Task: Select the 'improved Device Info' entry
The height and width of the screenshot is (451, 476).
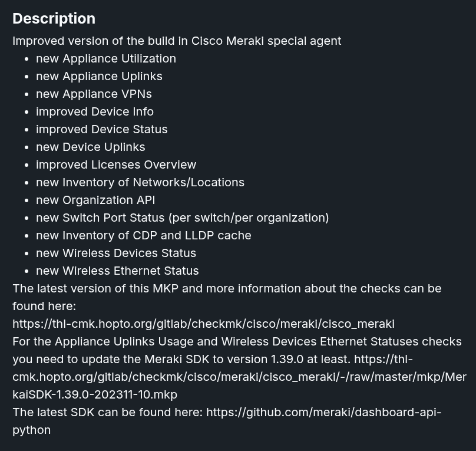Action: (x=95, y=111)
